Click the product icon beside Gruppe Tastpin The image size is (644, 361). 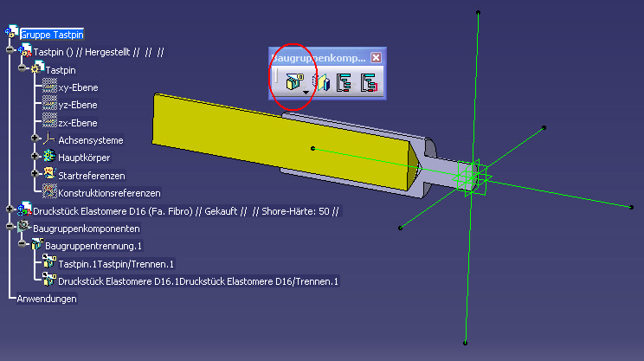point(12,32)
